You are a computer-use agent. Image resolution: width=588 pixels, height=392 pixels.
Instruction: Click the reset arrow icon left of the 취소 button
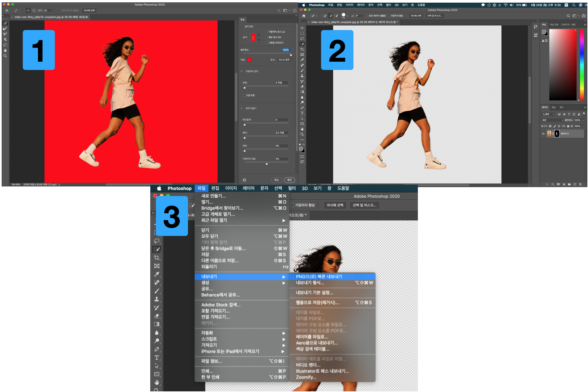click(244, 180)
